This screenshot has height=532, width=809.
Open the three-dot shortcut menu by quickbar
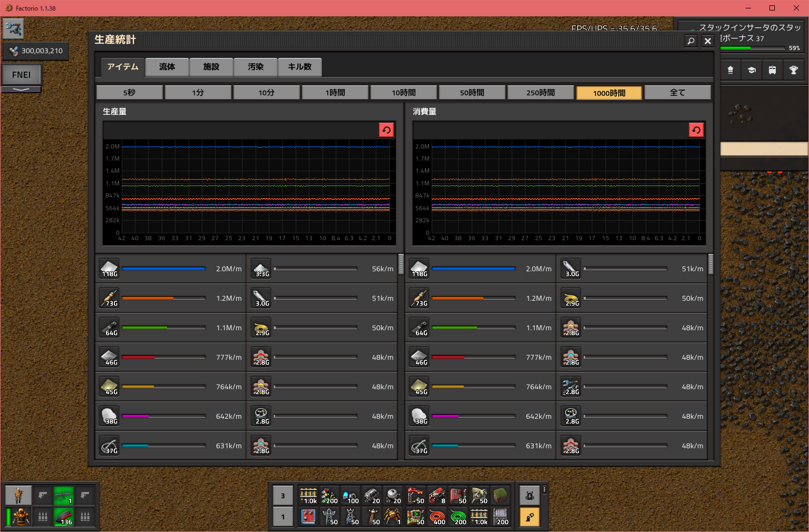pos(544,489)
